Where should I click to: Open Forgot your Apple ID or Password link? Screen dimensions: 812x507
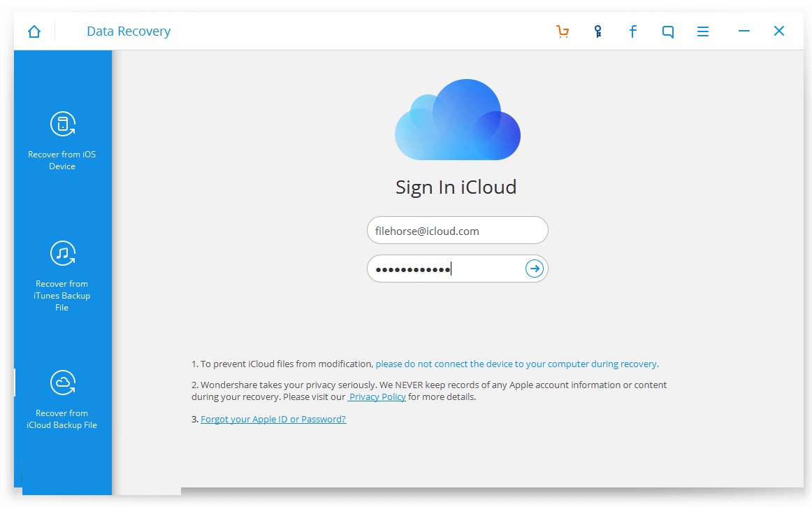(273, 420)
